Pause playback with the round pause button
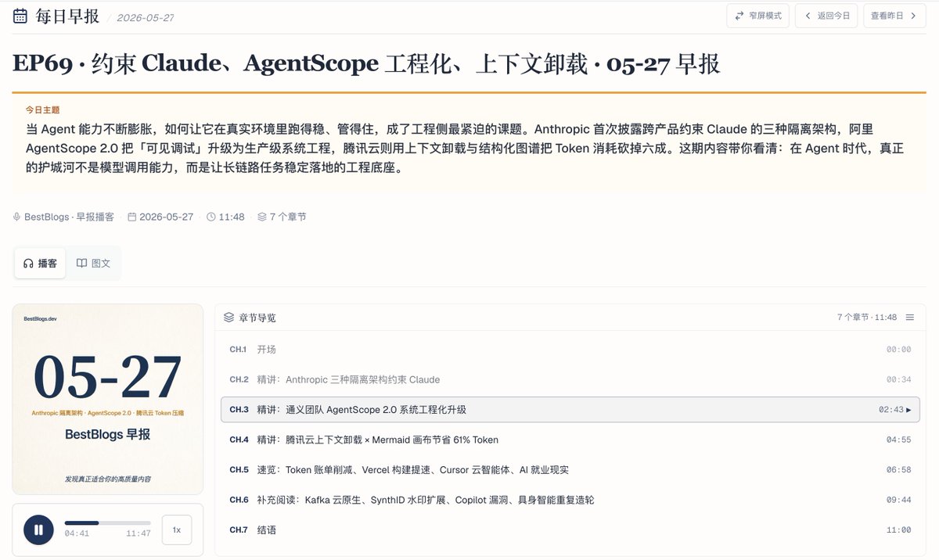939x560 pixels. point(38,529)
